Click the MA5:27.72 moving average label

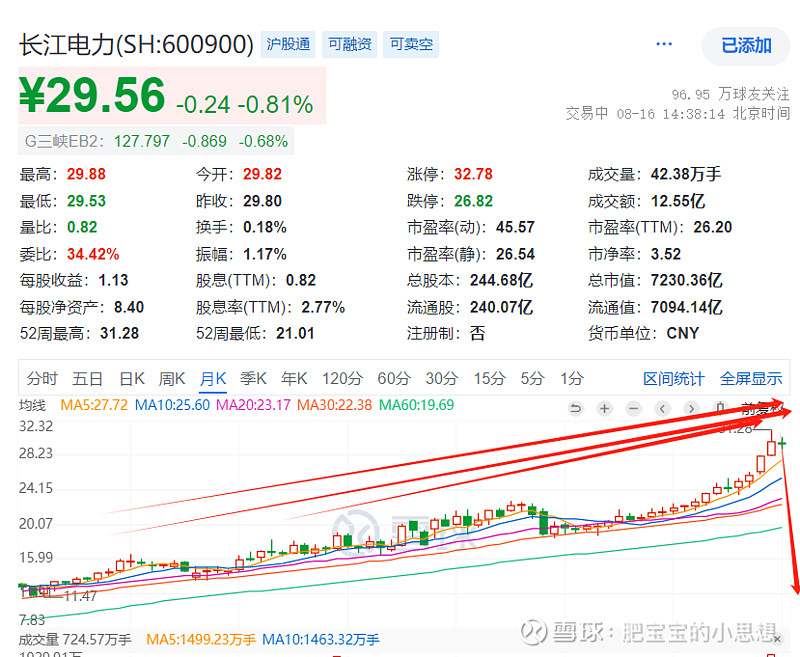click(94, 405)
